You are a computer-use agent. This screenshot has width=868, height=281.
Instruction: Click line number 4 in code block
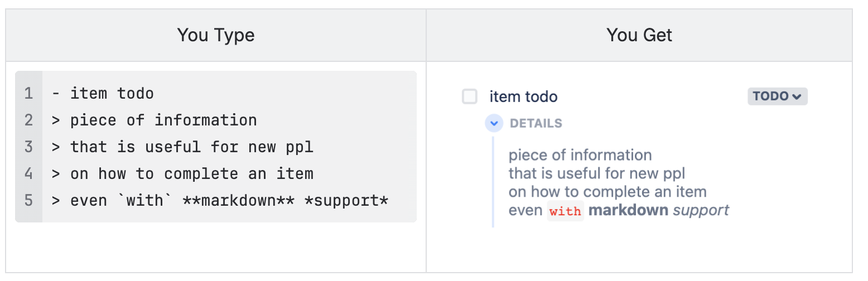pos(28,173)
